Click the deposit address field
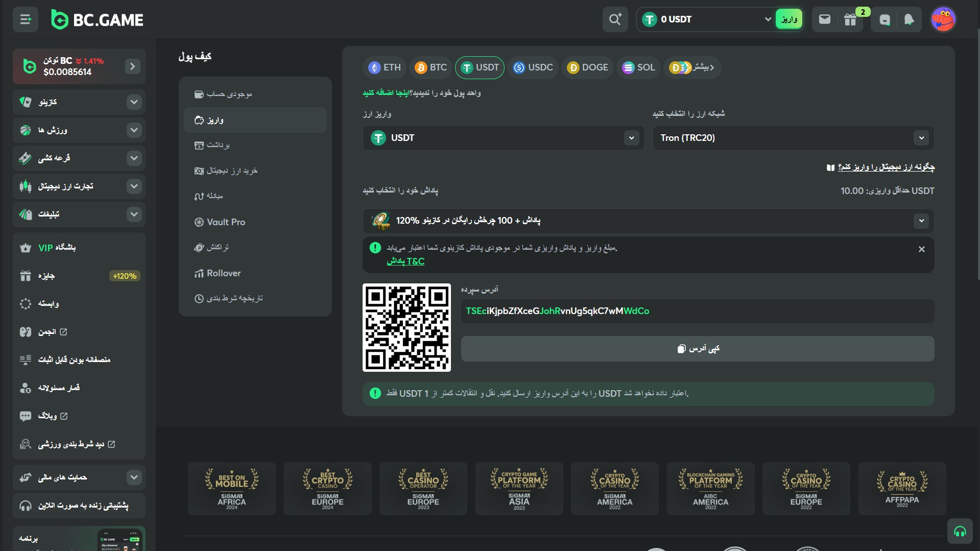 pos(697,311)
